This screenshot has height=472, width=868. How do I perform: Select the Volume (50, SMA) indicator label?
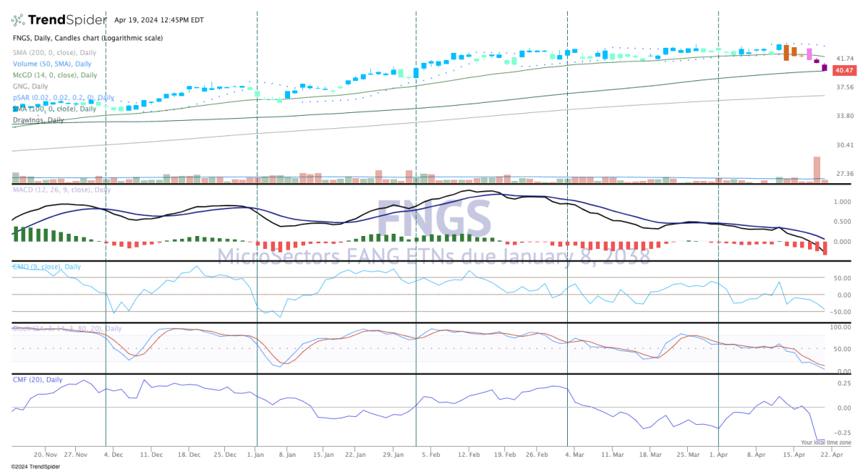pyautogui.click(x=51, y=64)
